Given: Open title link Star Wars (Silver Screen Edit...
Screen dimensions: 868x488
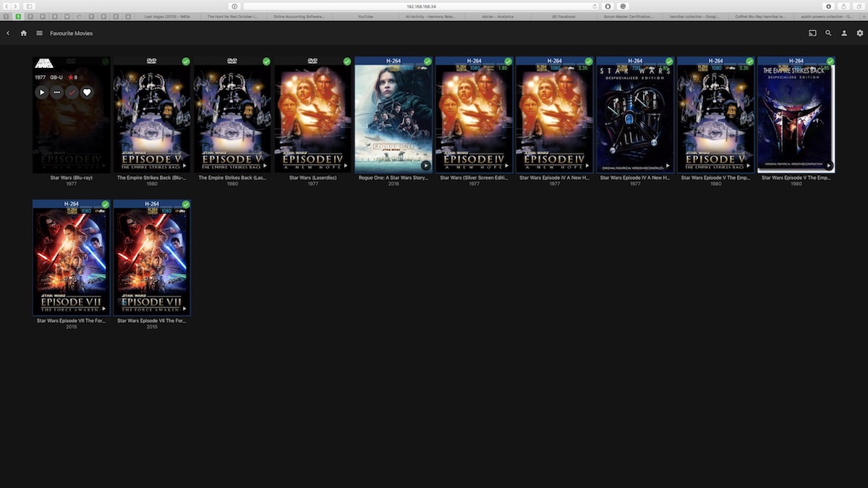Looking at the screenshot, I should (x=474, y=177).
